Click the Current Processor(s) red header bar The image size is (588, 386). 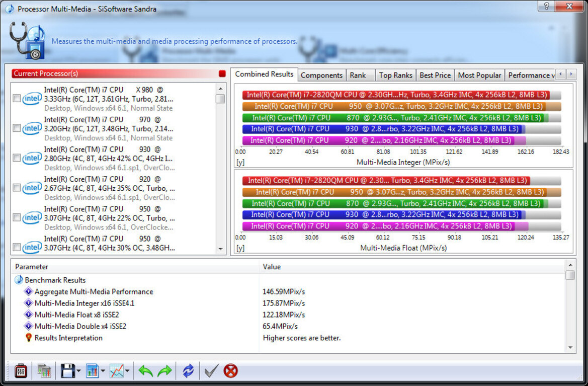click(x=114, y=73)
